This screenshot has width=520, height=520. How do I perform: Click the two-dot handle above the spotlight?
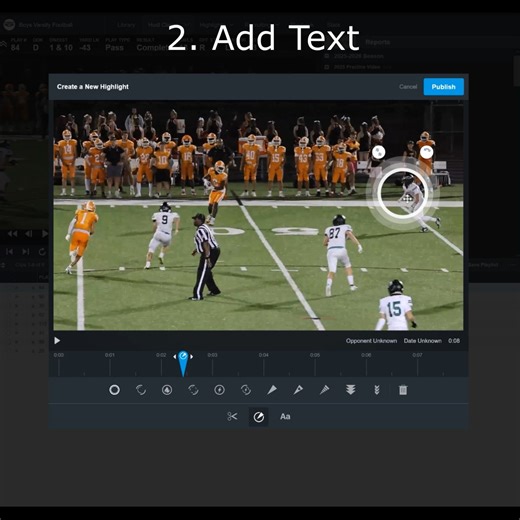click(x=378, y=152)
